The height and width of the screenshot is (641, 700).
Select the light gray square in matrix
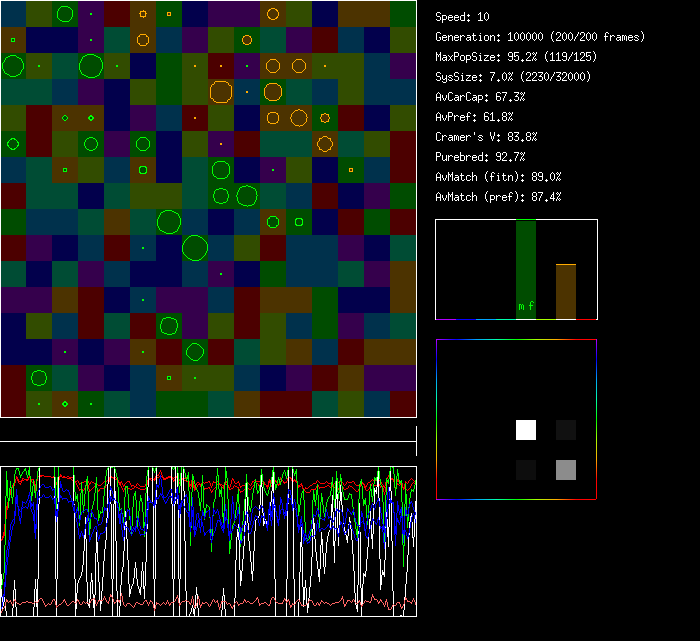566,470
